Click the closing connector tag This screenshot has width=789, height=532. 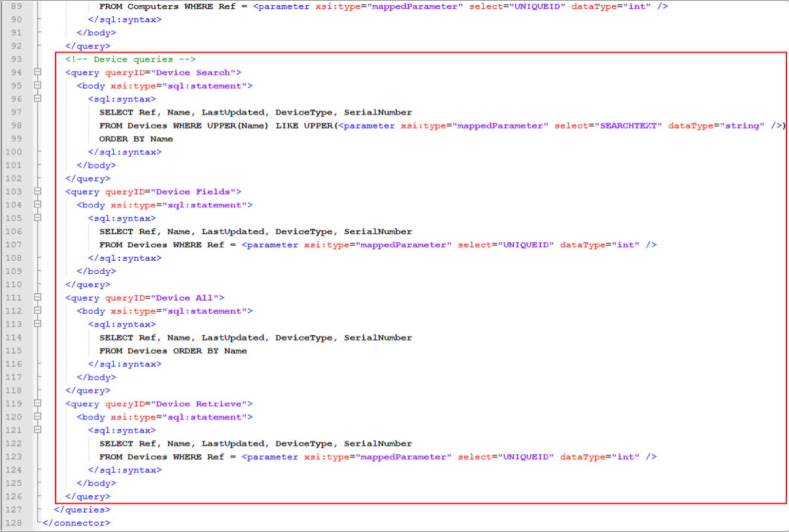tap(76, 523)
